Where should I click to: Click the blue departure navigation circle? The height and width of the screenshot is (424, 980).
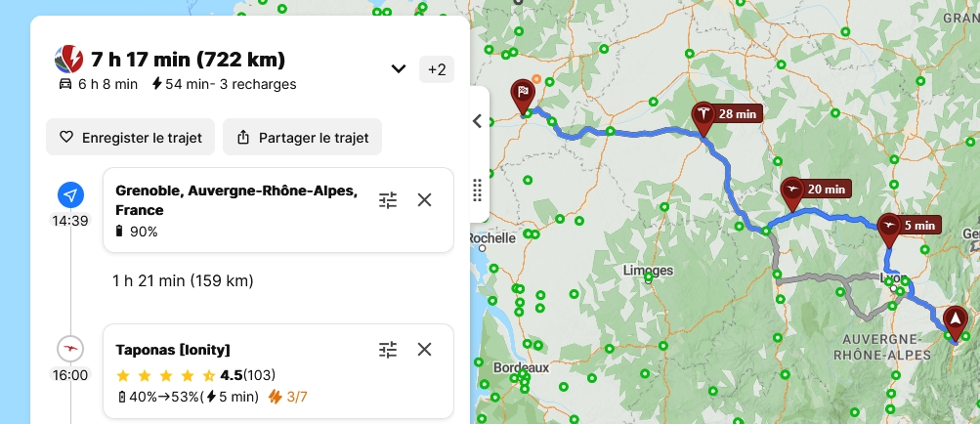click(70, 194)
